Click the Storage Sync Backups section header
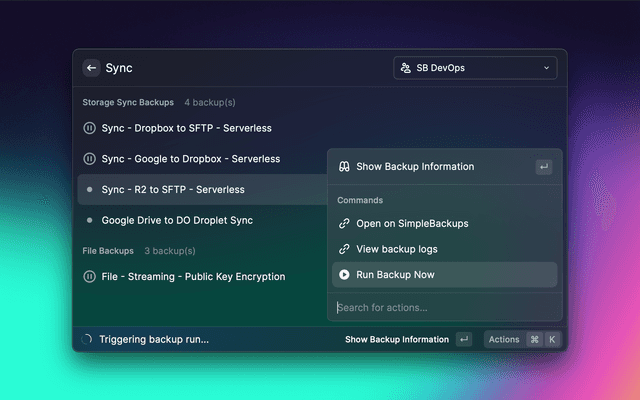The height and width of the screenshot is (400, 640). click(128, 102)
